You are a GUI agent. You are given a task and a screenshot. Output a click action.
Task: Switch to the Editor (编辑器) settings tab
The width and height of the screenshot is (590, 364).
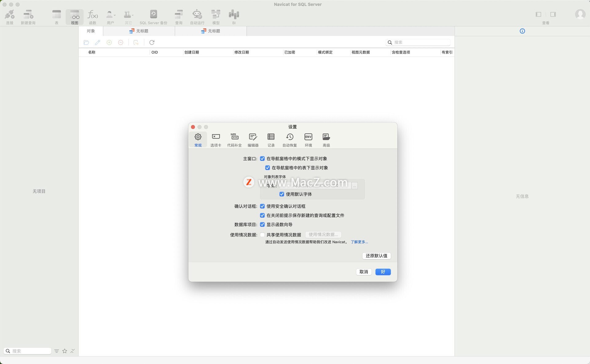pyautogui.click(x=253, y=140)
